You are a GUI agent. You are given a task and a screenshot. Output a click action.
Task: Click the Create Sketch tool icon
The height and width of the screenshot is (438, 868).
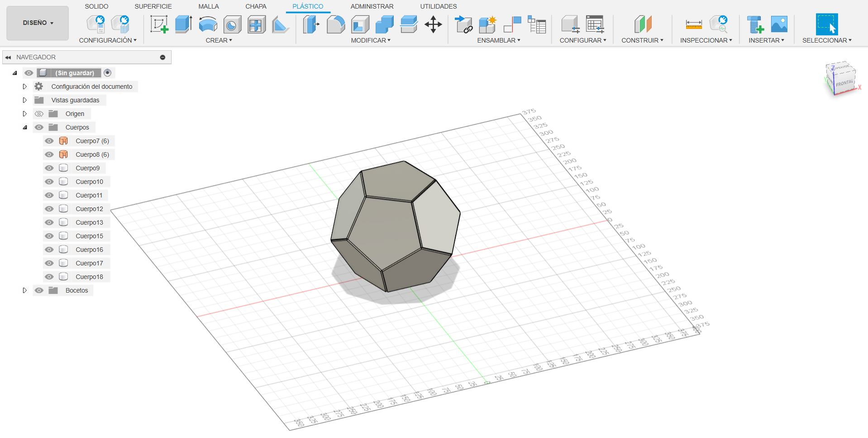point(159,24)
